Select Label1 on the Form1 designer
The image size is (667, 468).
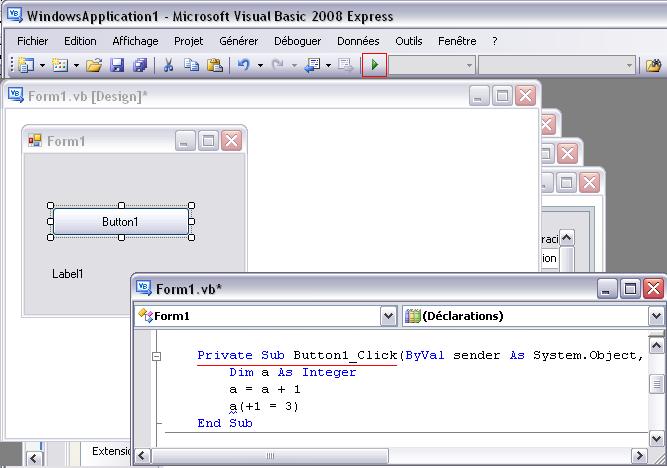point(68,274)
